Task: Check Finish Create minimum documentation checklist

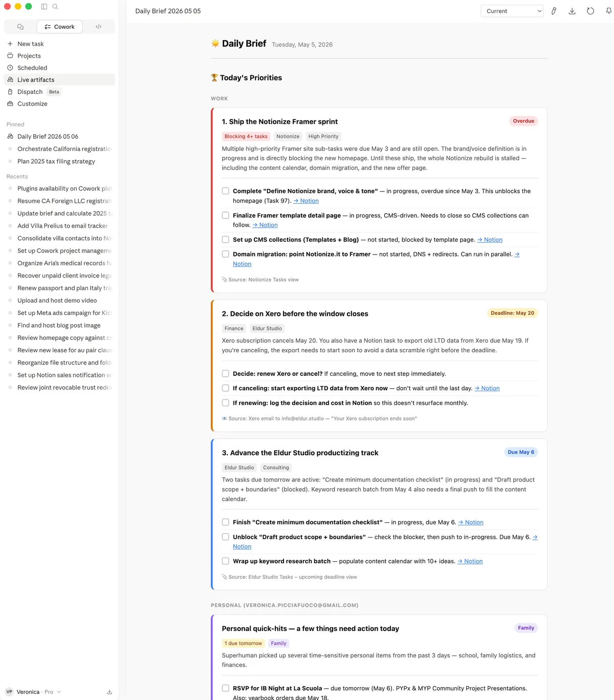Action: [x=226, y=522]
